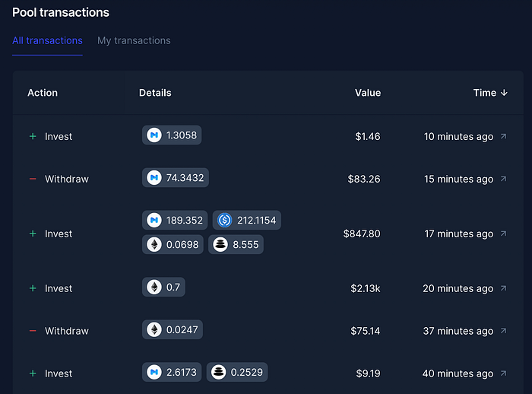Click the $847.80 Invest transaction row

[268, 234]
